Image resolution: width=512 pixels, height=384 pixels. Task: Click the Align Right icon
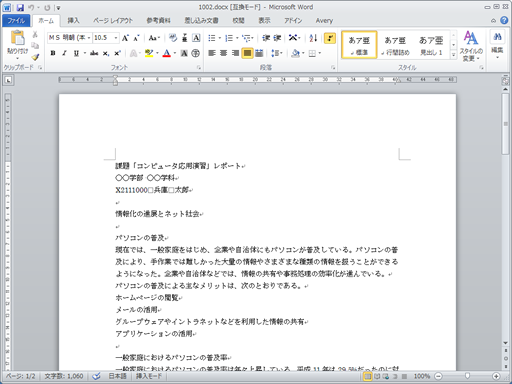click(235, 53)
